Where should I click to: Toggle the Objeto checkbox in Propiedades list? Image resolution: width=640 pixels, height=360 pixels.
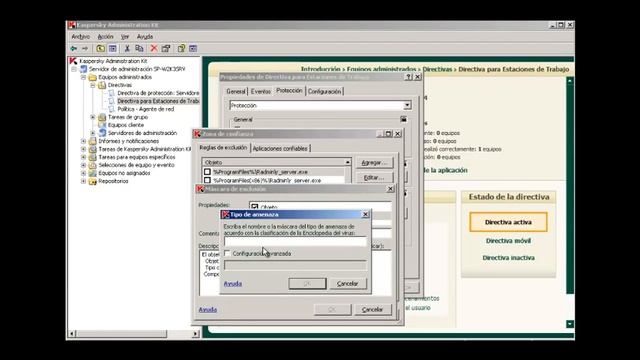point(255,207)
